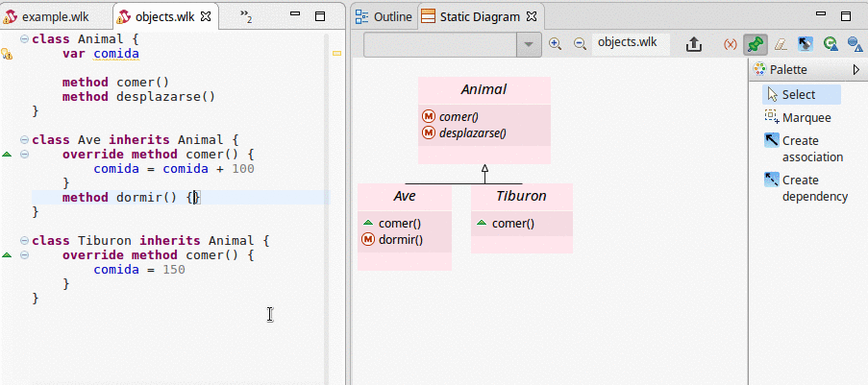Click the blue sphere-with-triangle toolbar icon

[x=856, y=44]
